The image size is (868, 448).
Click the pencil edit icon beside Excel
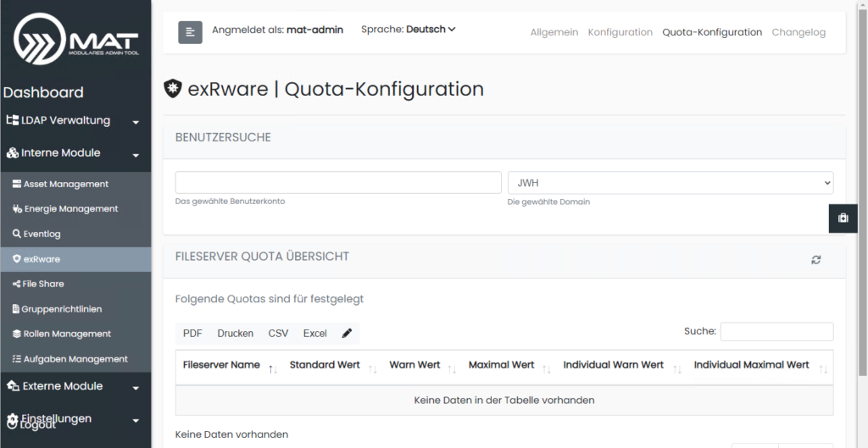(x=347, y=334)
